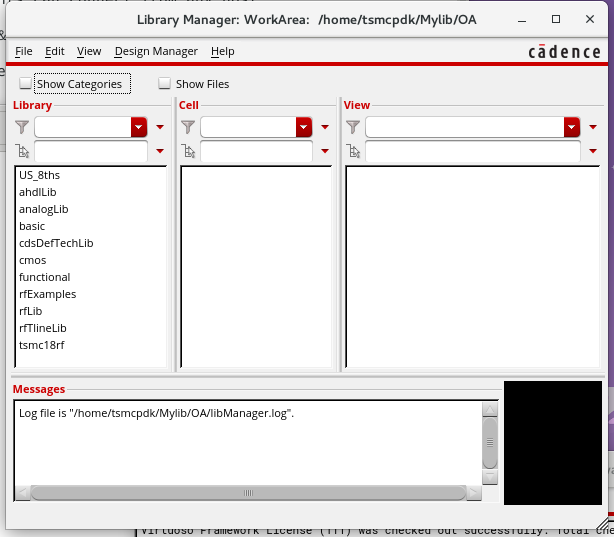Image resolution: width=614 pixels, height=537 pixels.
Task: Expand Library filter options red arrow
Action: 160,127
